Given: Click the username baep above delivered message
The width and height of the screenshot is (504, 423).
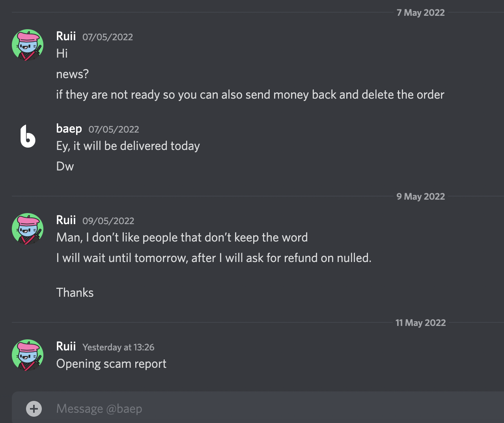Looking at the screenshot, I should (69, 129).
